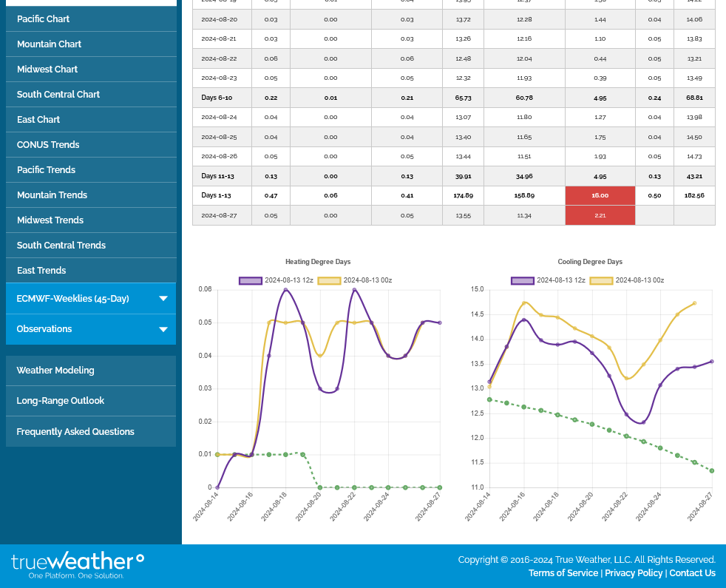Expand ECMWF-Weeklies (45-Day) arrow
Image resolution: width=726 pixels, height=588 pixels.
163,298
